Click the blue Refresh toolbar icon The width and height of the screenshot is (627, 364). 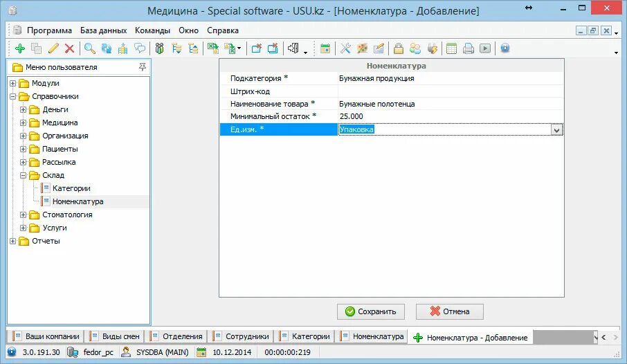107,49
